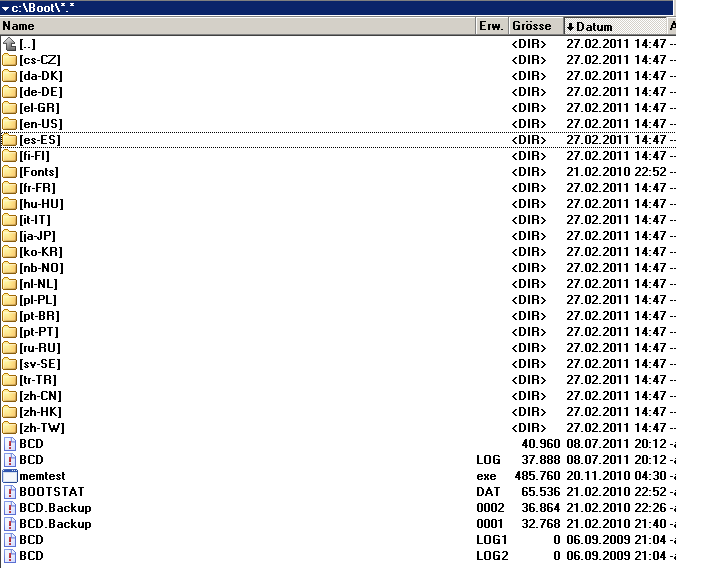720x568 pixels.
Task: Click the 485.760 size value of memtest
Action: tap(537, 476)
